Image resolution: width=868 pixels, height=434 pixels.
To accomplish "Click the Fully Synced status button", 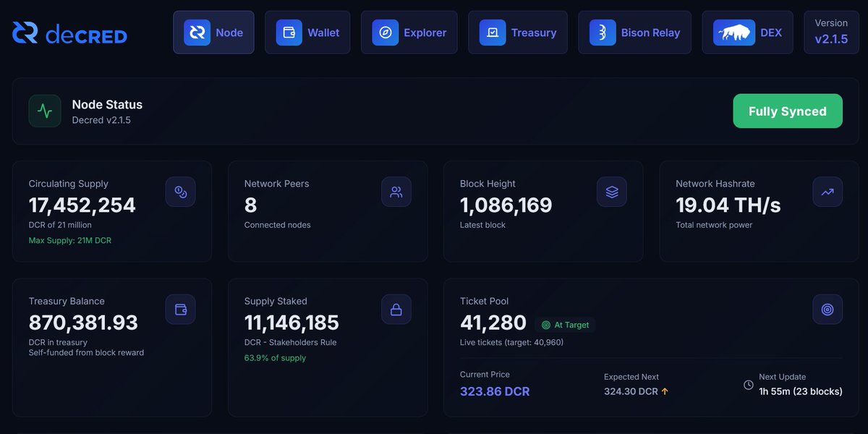I will tap(788, 111).
